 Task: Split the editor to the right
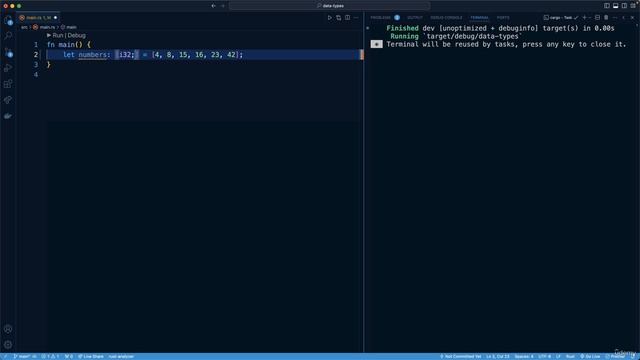[x=347, y=18]
